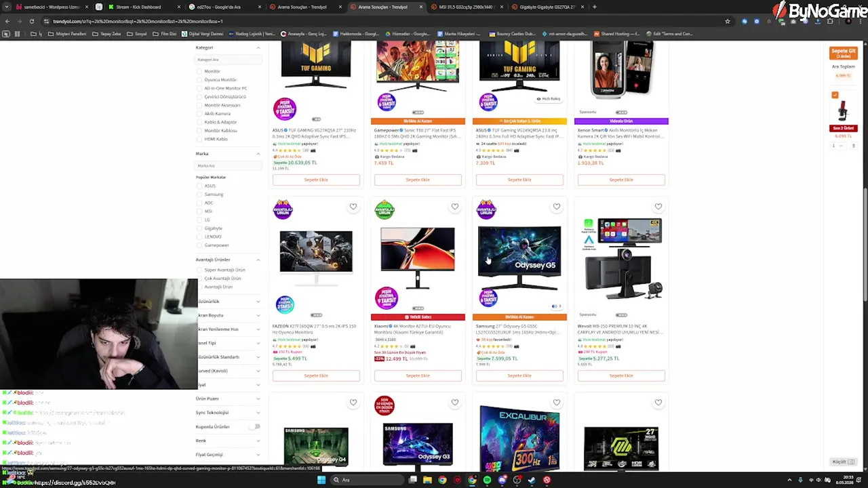Favorite the Samsung Odyssey G5 heart icon

pos(556,206)
